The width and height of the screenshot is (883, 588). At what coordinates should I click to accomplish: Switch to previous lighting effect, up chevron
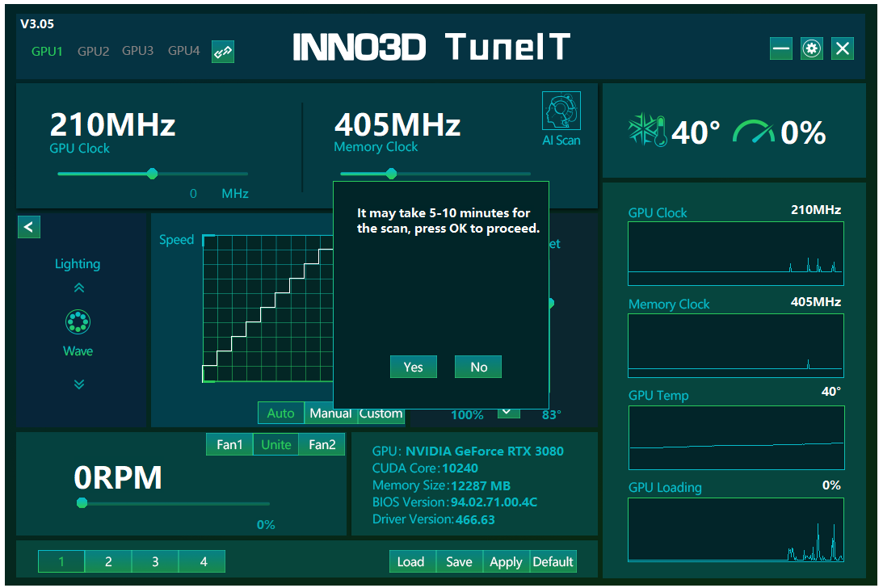tap(79, 288)
